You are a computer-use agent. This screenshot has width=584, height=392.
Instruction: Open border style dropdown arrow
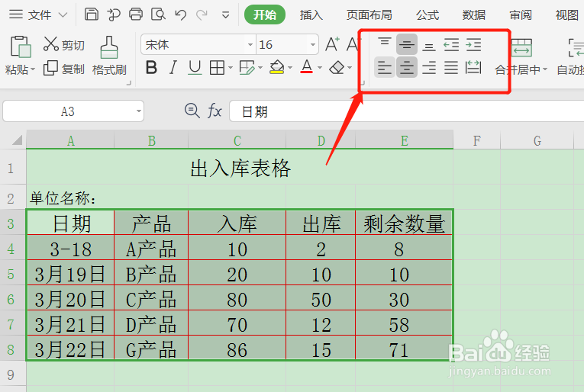click(x=231, y=68)
